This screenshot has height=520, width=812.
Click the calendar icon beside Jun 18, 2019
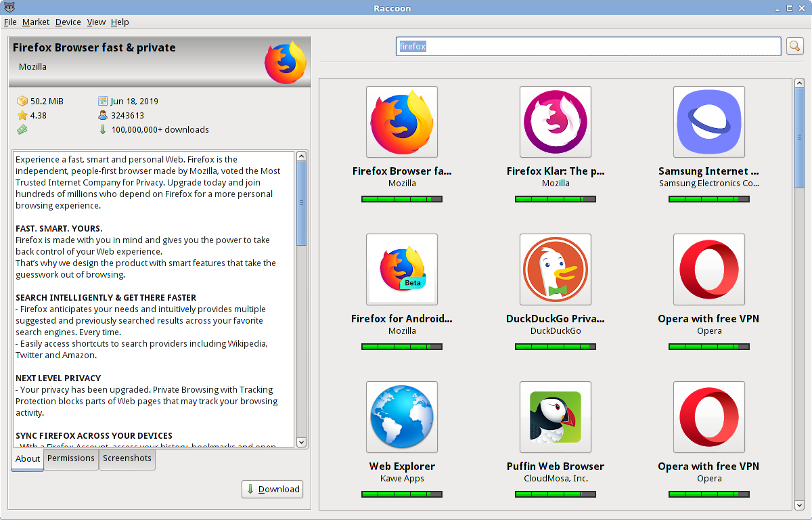[x=103, y=102]
